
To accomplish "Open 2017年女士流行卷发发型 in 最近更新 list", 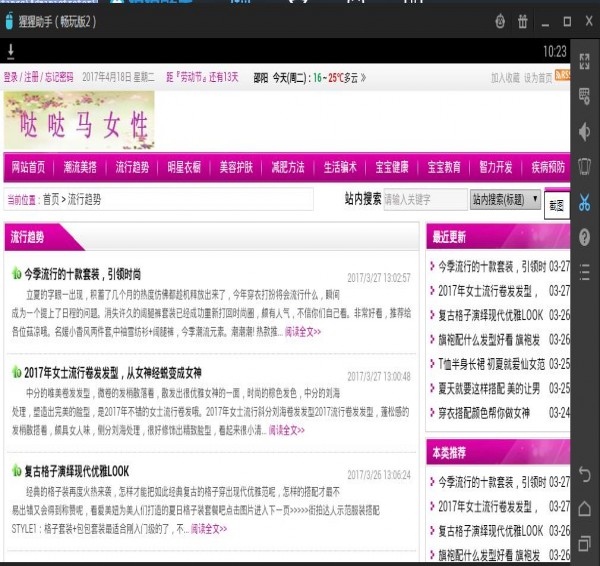I will coord(488,291).
